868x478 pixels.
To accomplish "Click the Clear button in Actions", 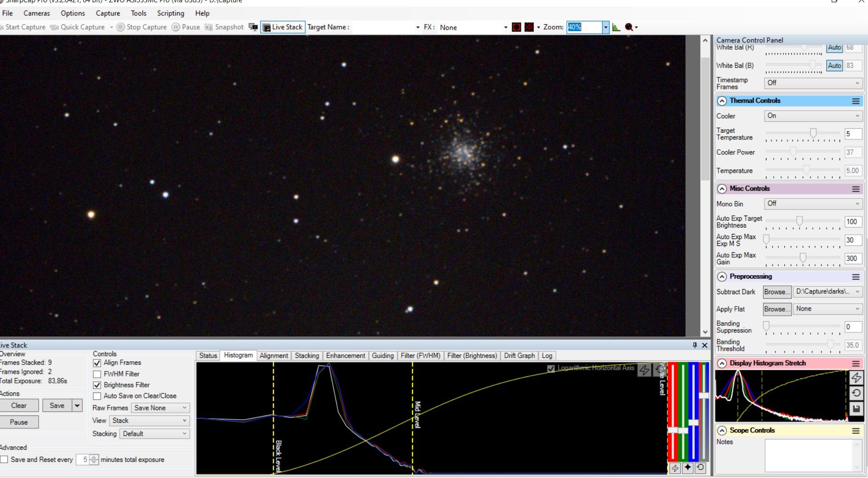I will (x=19, y=405).
